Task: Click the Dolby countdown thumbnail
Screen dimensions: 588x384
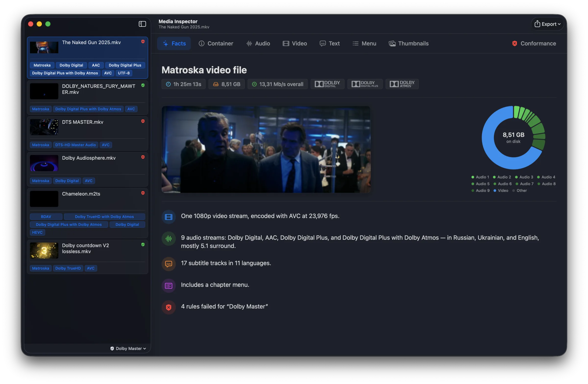Action: pyautogui.click(x=44, y=250)
